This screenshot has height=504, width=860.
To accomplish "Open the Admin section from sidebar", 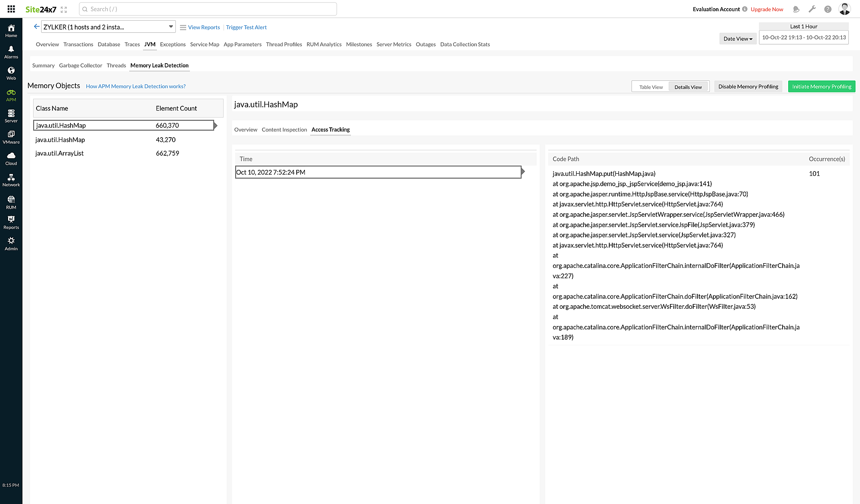I will [x=11, y=243].
